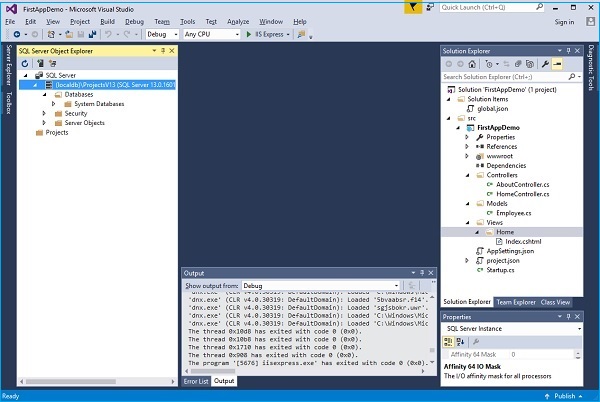Click the Solution Explorer search magnifier icon
This screenshot has height=402, width=600.
point(572,77)
